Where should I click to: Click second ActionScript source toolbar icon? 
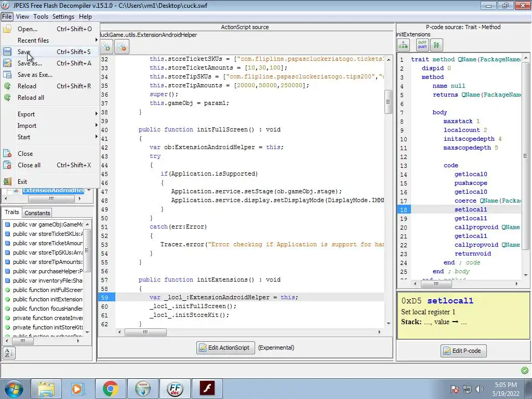122,46
